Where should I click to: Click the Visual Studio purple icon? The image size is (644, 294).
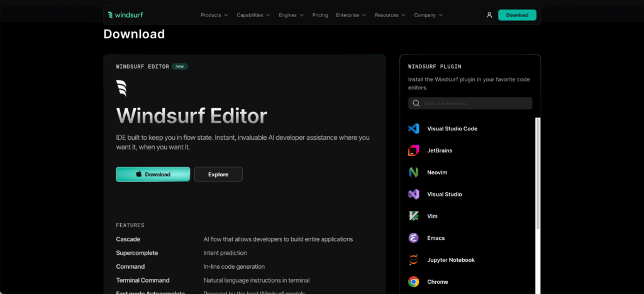pos(414,194)
